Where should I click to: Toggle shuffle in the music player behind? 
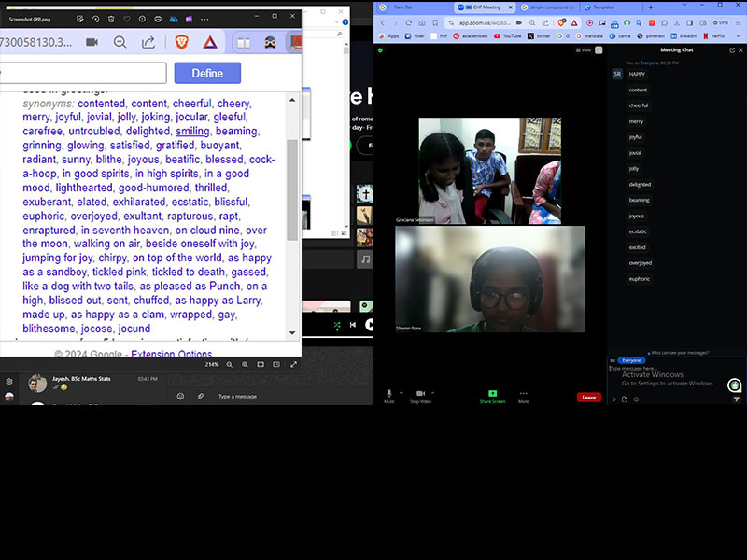point(337,325)
